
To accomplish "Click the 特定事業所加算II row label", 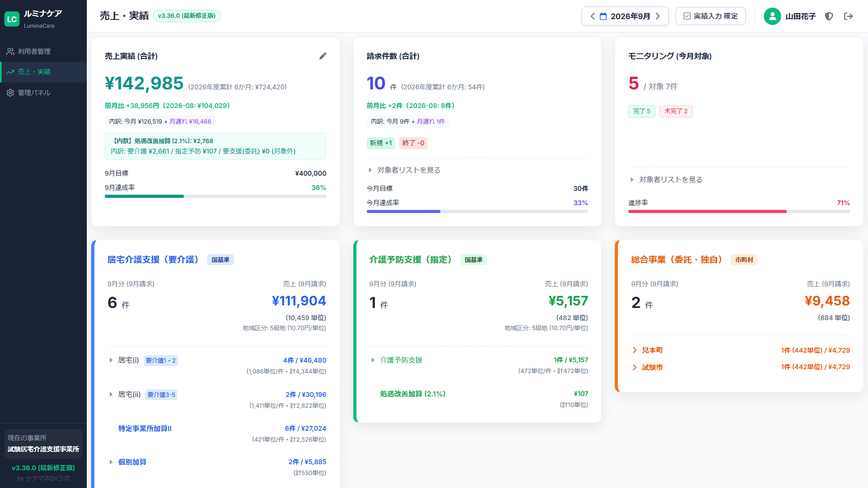I will pos(145,429).
